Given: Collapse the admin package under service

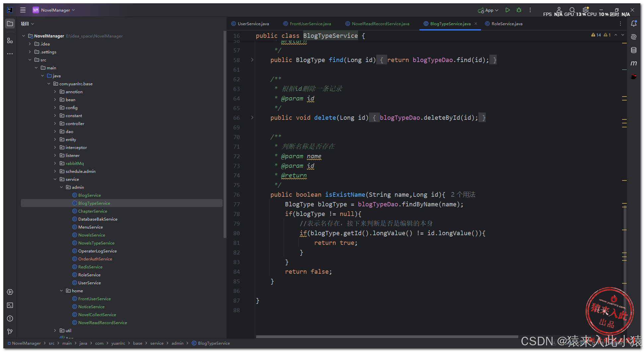Looking at the screenshot, I should click(61, 187).
